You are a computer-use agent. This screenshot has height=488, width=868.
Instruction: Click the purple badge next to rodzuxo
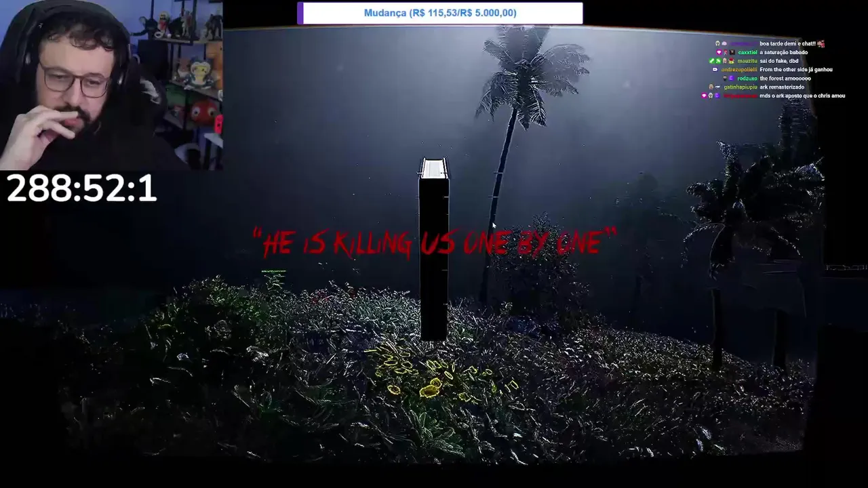point(731,79)
